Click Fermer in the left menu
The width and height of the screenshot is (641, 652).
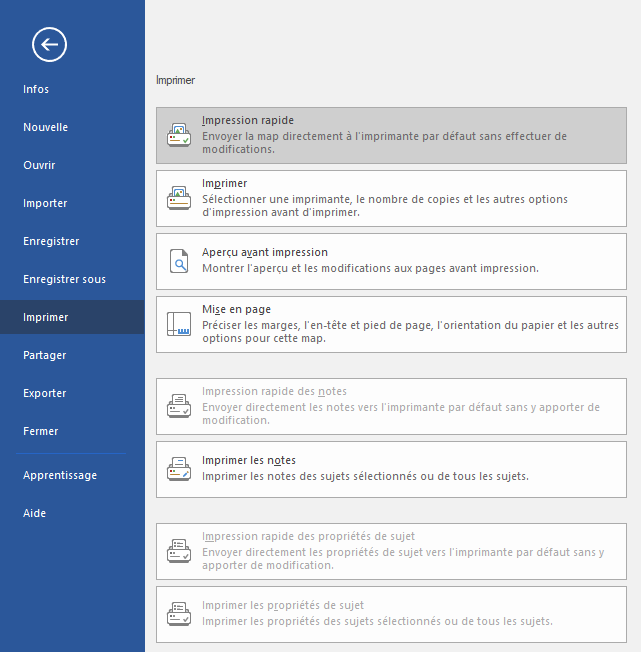click(41, 431)
